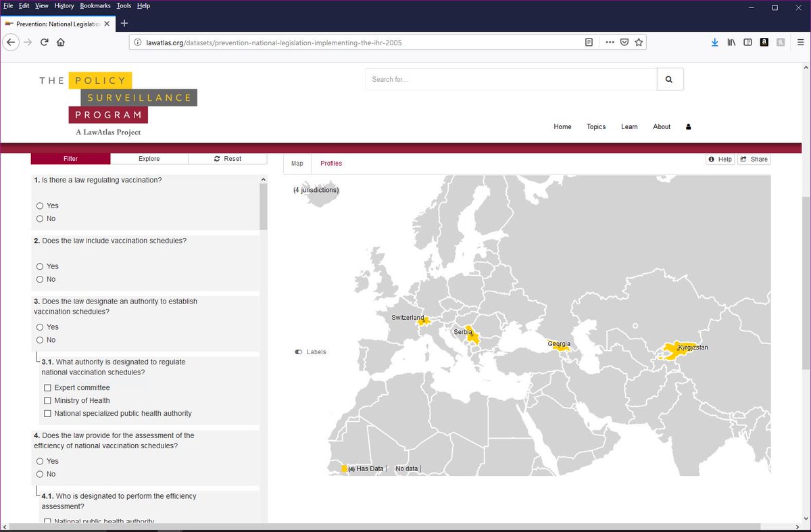Open the Firefox Library sidebar icon

731,42
